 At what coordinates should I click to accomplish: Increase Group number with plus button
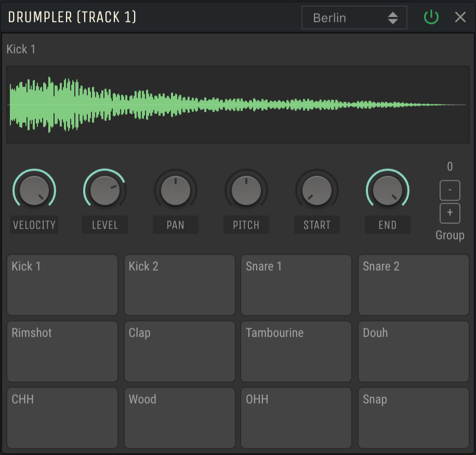coord(449,213)
